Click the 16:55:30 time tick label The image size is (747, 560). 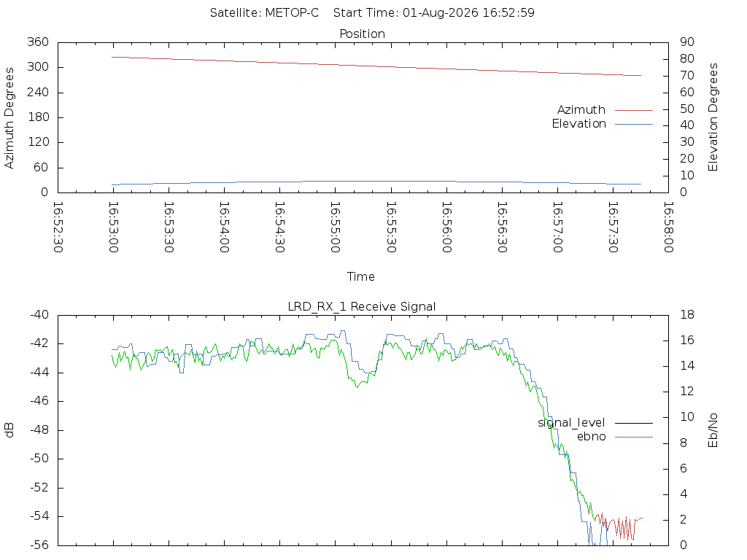(x=391, y=227)
